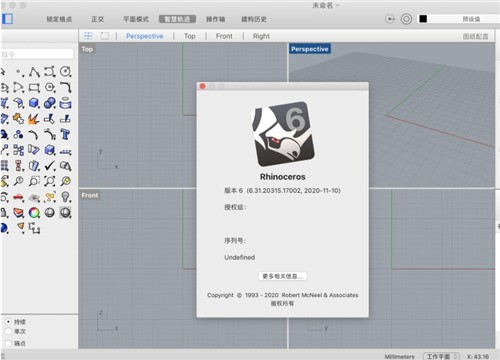Select the Polygon tool
The image size is (500, 360).
(x=50, y=87)
